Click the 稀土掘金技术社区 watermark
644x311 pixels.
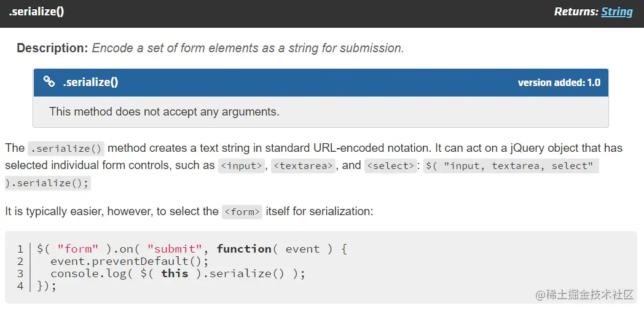tap(584, 294)
